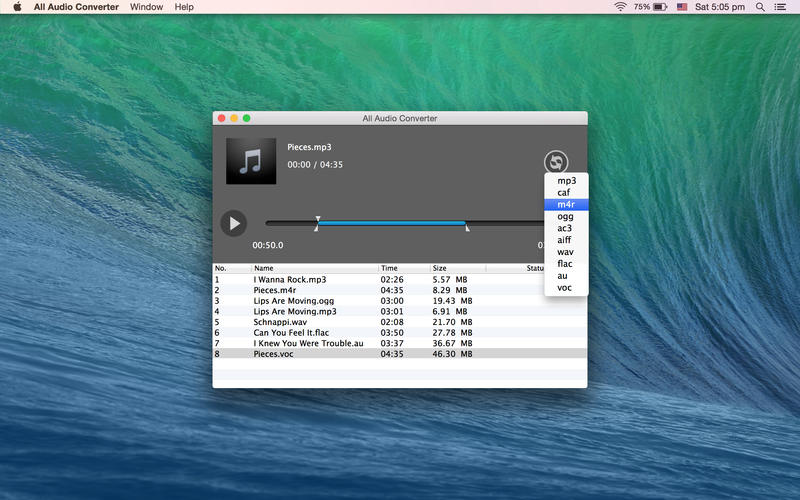Sort list by the No. column header
Viewport: 800px width, 500px height.
(232, 268)
